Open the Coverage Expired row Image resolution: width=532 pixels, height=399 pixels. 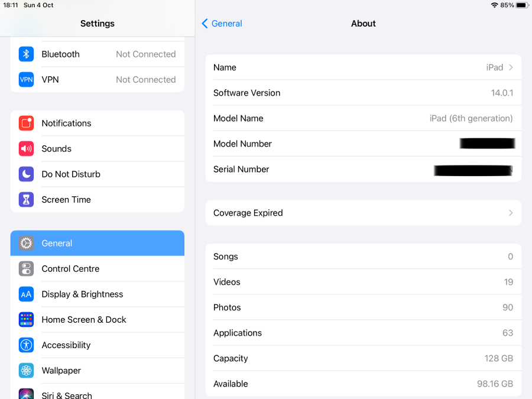point(364,213)
